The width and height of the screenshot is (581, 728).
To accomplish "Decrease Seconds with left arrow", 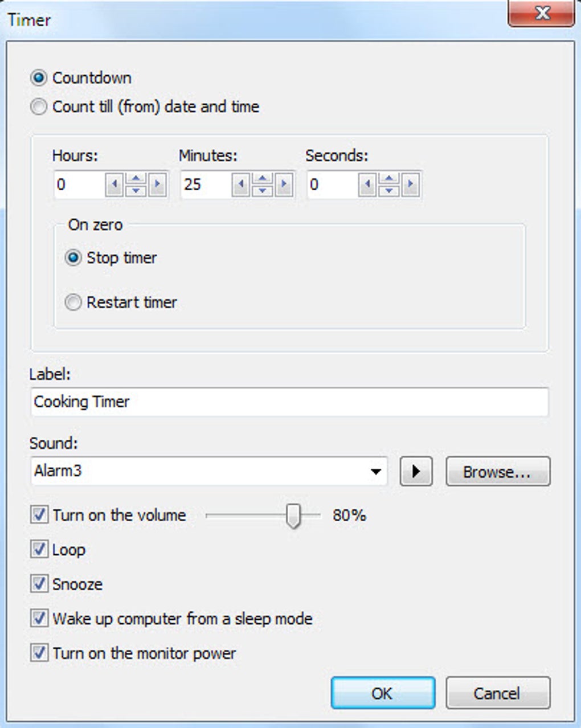I will point(367,185).
